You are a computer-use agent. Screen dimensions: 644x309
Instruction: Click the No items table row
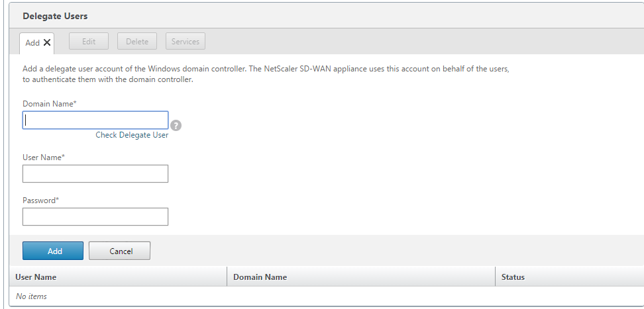click(327, 296)
